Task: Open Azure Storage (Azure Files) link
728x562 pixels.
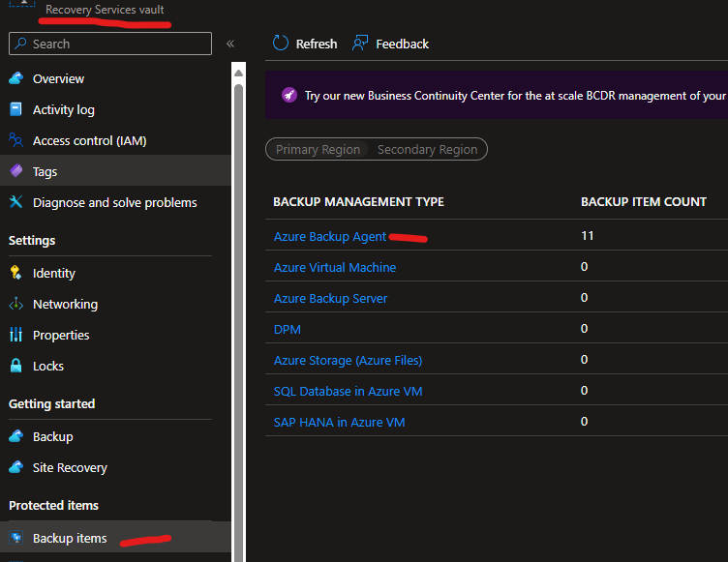Action: tap(348, 360)
